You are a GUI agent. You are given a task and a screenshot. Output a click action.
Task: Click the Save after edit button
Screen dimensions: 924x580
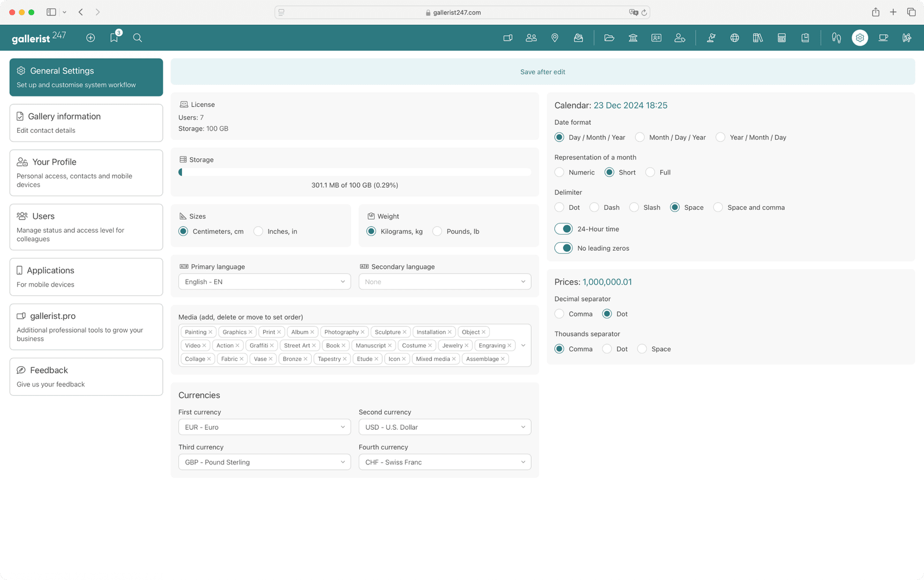pos(542,72)
